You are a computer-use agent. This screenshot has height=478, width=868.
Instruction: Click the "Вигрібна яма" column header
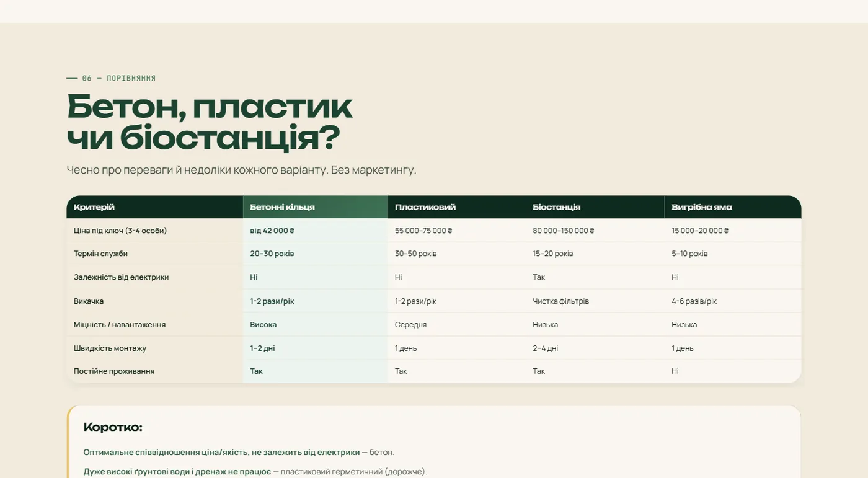coord(701,207)
